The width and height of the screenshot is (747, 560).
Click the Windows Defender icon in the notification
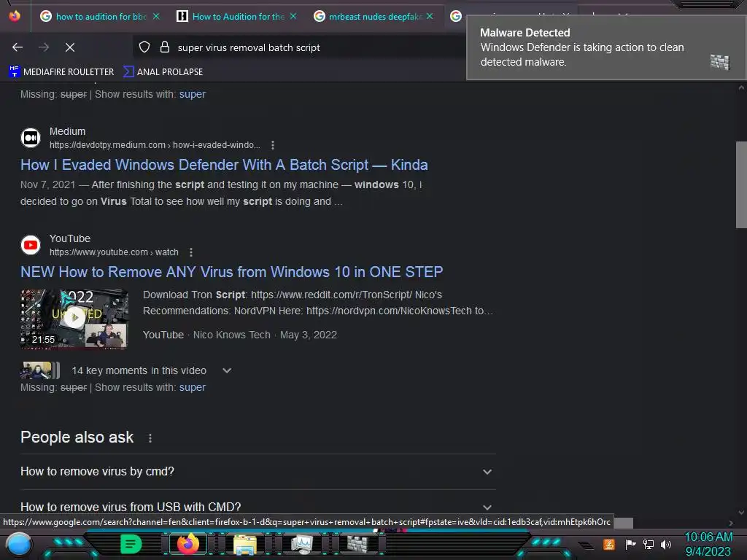[720, 62]
